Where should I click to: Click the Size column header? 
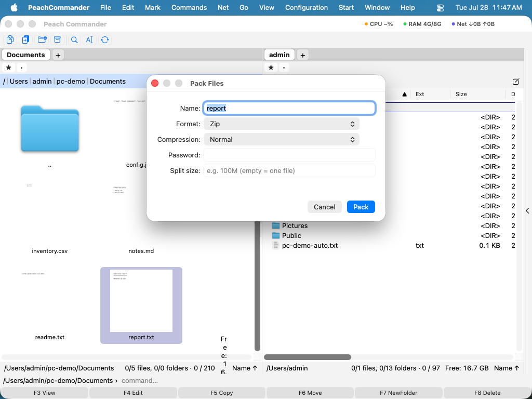[461, 95]
